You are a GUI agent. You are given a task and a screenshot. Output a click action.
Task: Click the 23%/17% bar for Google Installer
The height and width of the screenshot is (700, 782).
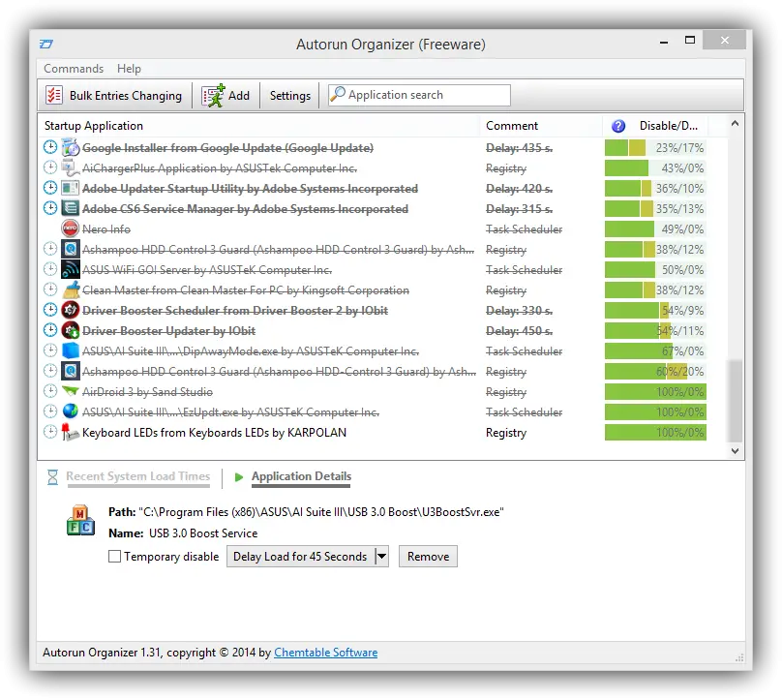pos(655,148)
